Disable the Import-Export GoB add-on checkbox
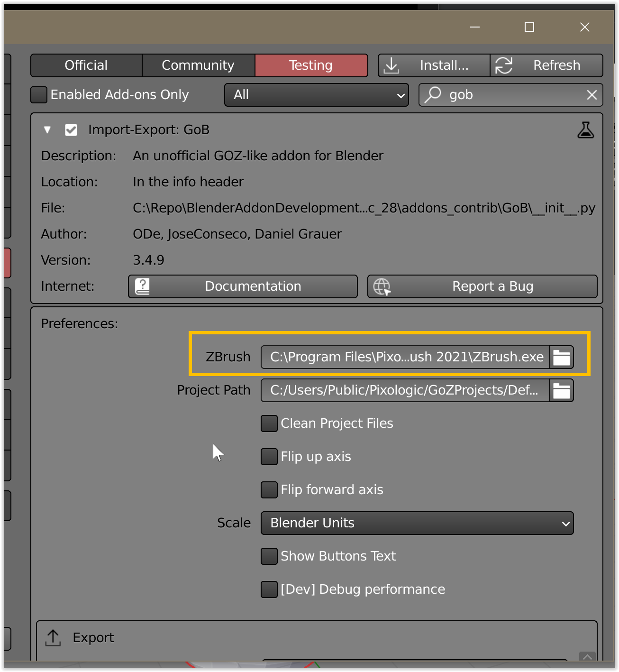Screen dimensions: 619x672 [71, 130]
